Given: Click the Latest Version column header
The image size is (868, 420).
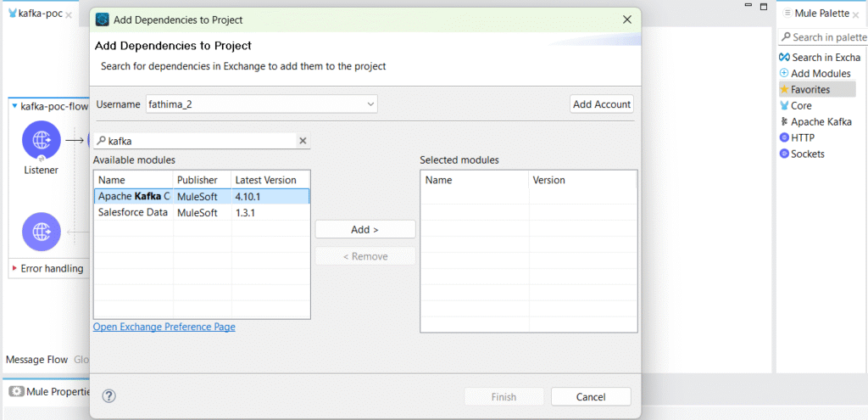Looking at the screenshot, I should (270, 180).
